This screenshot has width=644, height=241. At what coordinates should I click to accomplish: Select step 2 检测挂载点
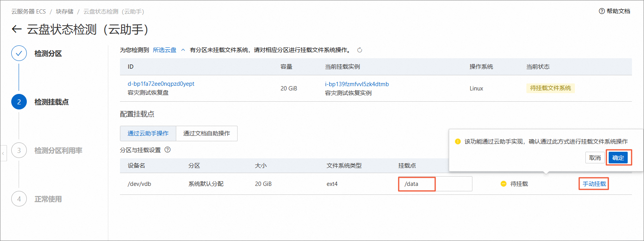coord(51,102)
